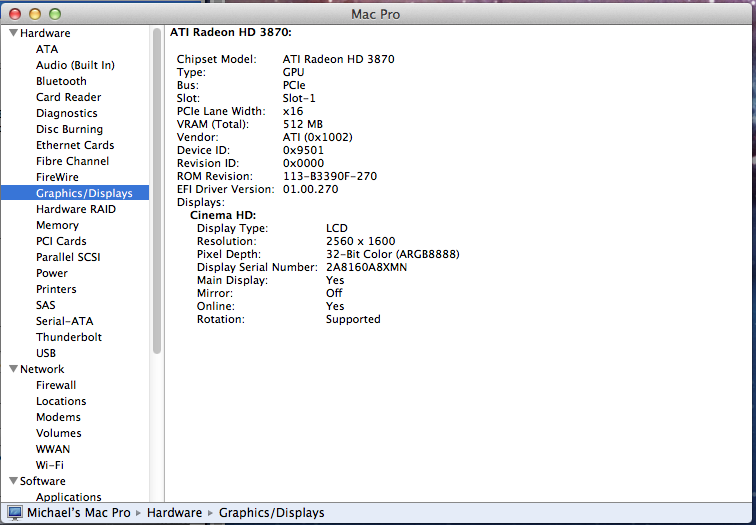The height and width of the screenshot is (525, 756).
Task: Select Card Reader in the sidebar
Action: click(68, 97)
